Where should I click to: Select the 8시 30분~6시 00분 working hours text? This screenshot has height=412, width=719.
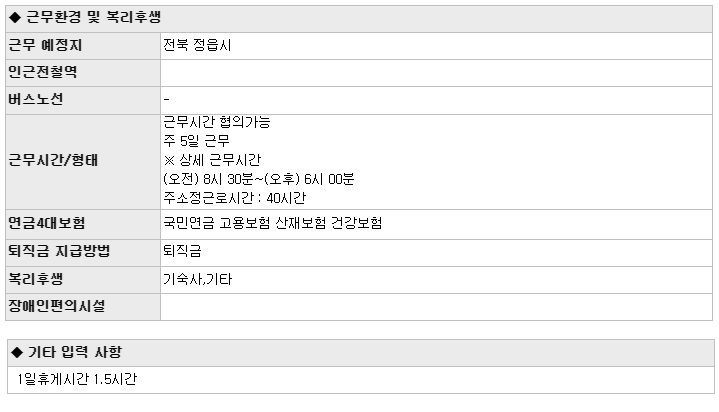(259, 179)
